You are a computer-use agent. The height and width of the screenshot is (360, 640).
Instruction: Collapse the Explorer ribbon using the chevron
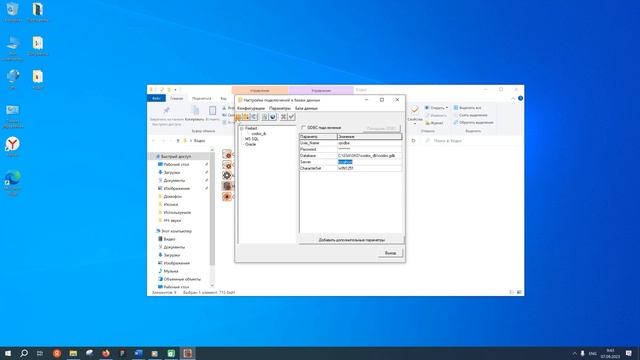tap(513, 98)
